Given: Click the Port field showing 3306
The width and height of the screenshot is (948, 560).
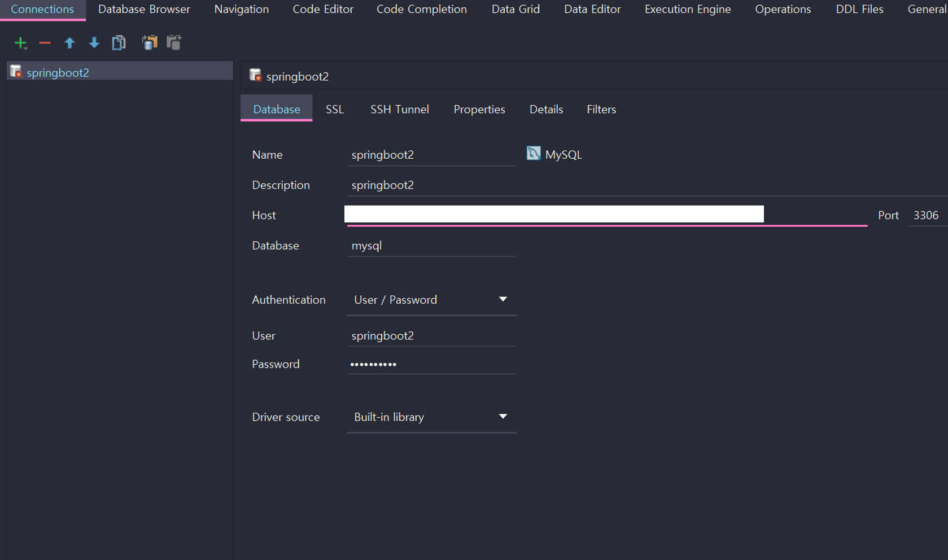Looking at the screenshot, I should point(928,215).
